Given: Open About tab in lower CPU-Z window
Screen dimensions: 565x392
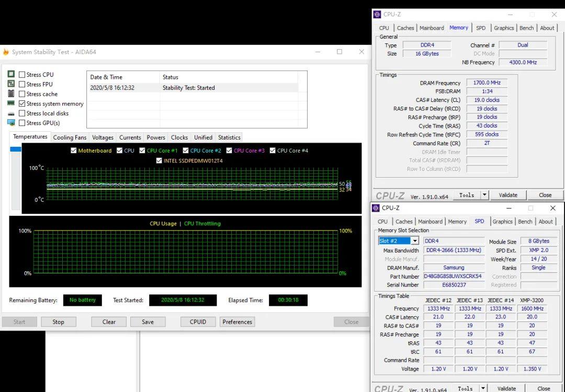Looking at the screenshot, I should pyautogui.click(x=546, y=222).
